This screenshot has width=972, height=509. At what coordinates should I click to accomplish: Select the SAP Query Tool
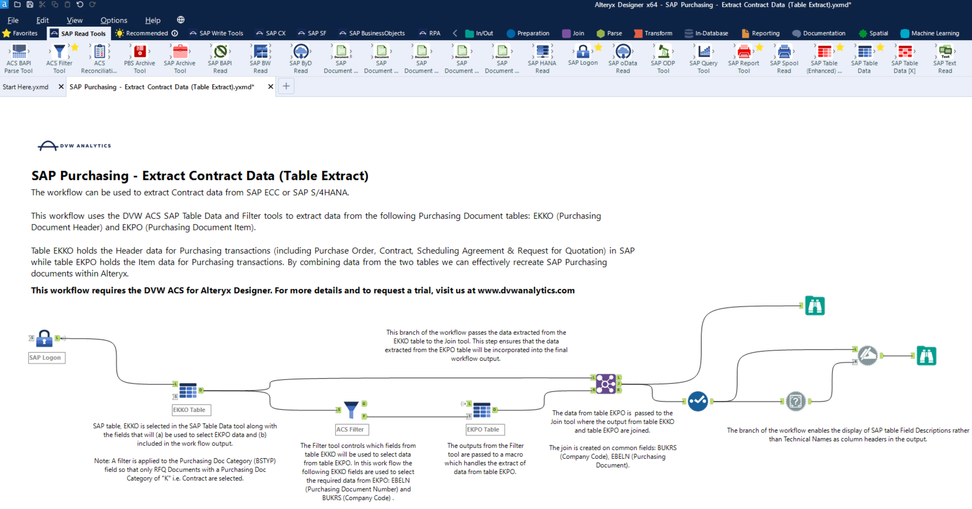[x=704, y=59]
